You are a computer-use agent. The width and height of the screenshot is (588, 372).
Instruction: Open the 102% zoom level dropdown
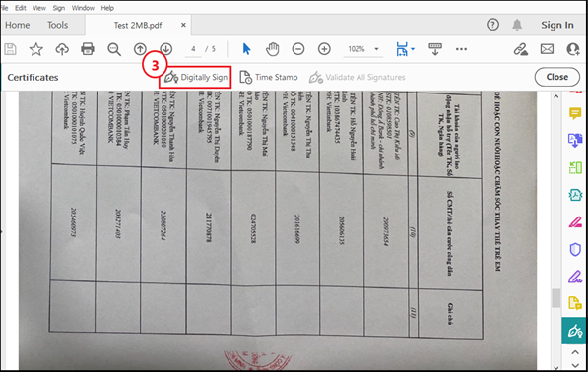click(377, 49)
